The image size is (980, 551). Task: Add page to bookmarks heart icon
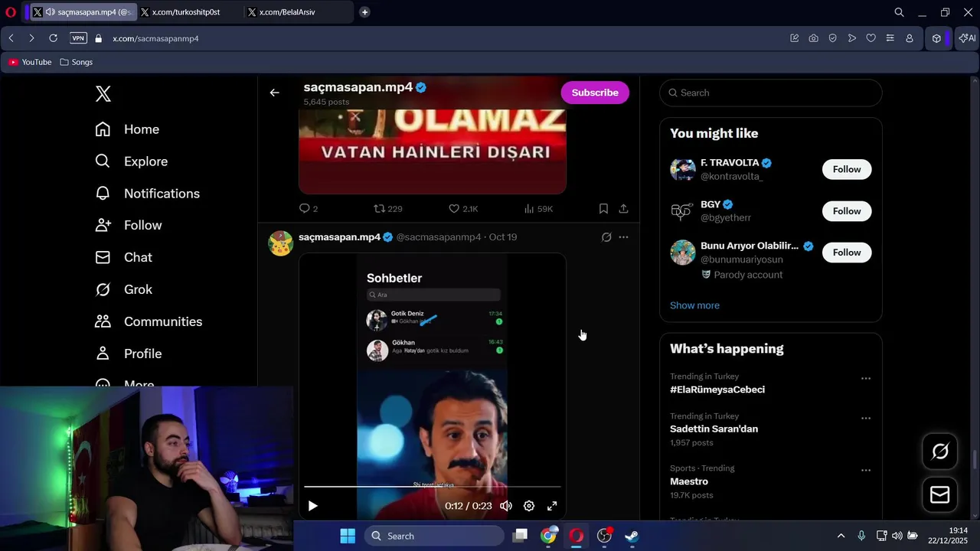[x=871, y=38]
